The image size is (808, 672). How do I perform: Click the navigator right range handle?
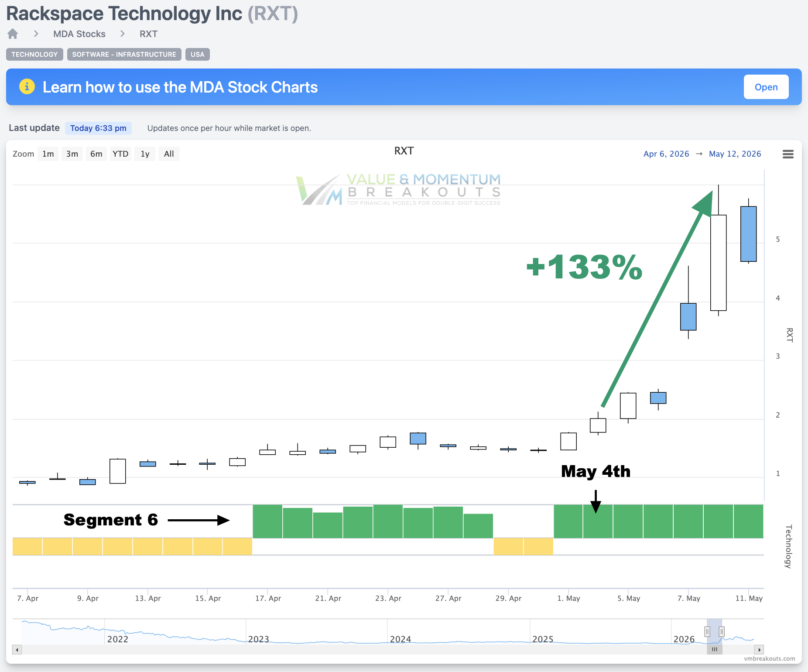(722, 631)
